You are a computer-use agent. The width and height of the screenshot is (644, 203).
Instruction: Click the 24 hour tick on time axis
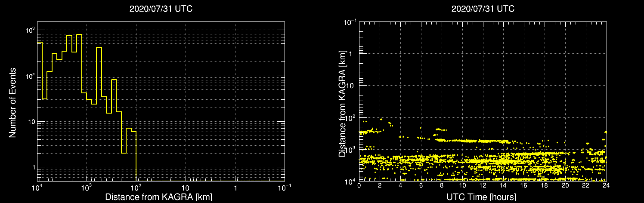606,185
